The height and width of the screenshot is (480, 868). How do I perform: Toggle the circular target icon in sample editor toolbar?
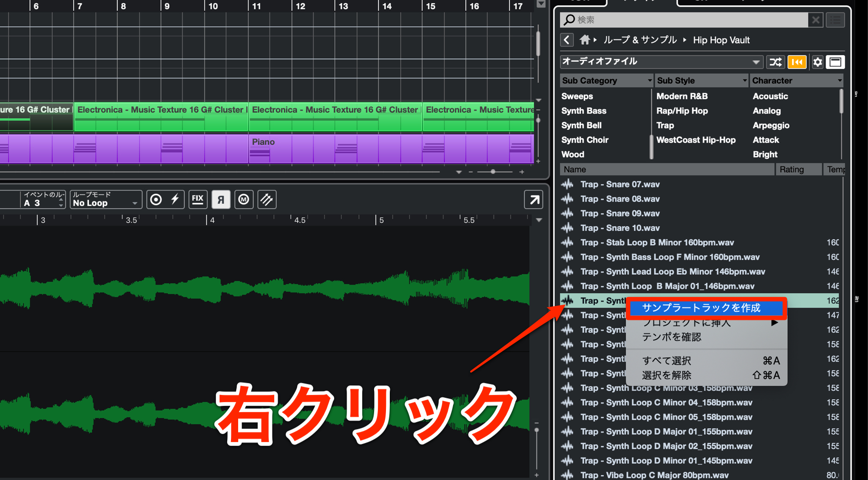coord(156,200)
